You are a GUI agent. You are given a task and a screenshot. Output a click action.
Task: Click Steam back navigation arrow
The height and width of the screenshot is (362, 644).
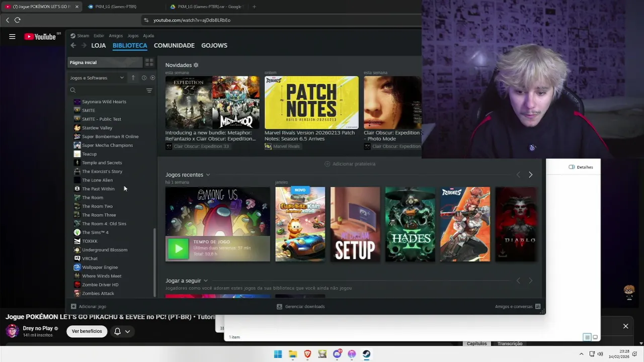[x=73, y=45]
